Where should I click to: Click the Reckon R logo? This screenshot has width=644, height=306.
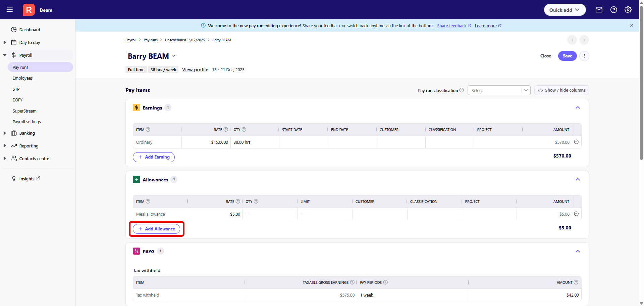pos(29,10)
